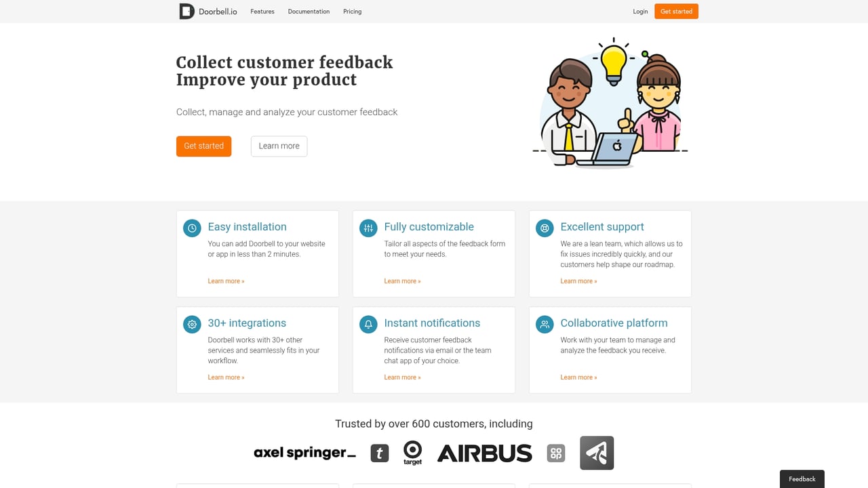Viewport: 868px width, 488px height.
Task: Click the bell icon beside Instant notifications
Action: click(368, 324)
